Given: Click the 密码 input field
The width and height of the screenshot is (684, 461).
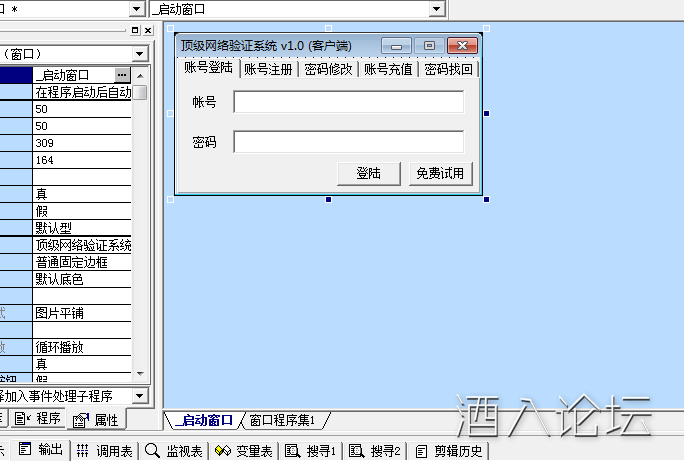Looking at the screenshot, I should click(349, 142).
